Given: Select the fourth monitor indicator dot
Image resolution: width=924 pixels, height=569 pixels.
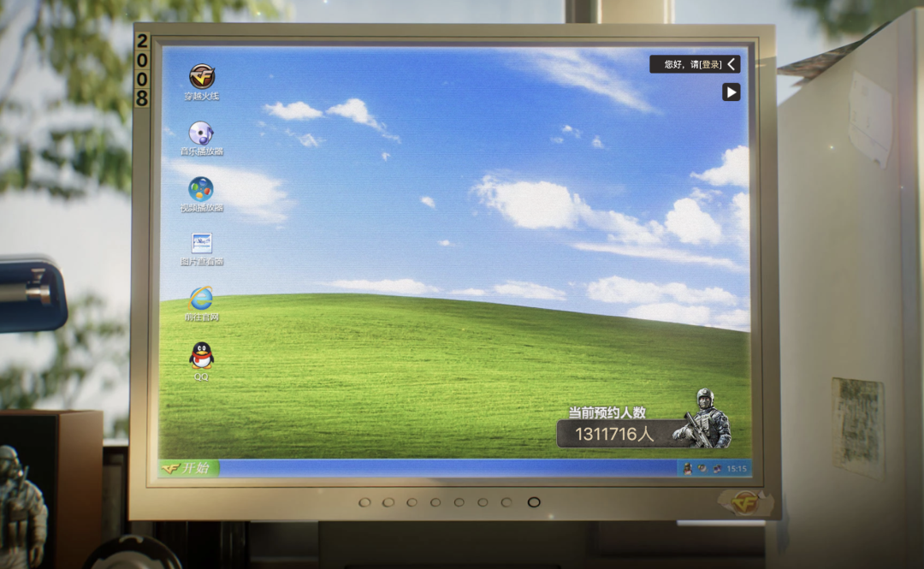Looking at the screenshot, I should pyautogui.click(x=435, y=502).
